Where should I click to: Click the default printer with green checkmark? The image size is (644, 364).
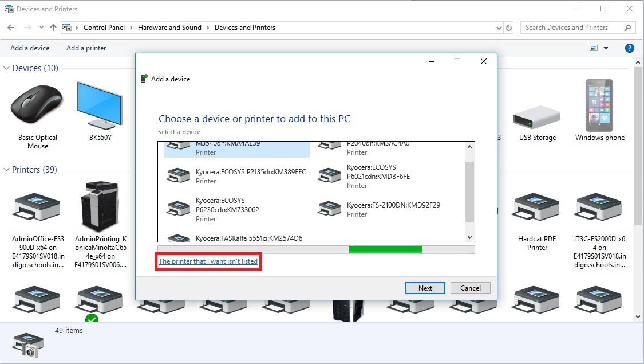click(x=100, y=303)
